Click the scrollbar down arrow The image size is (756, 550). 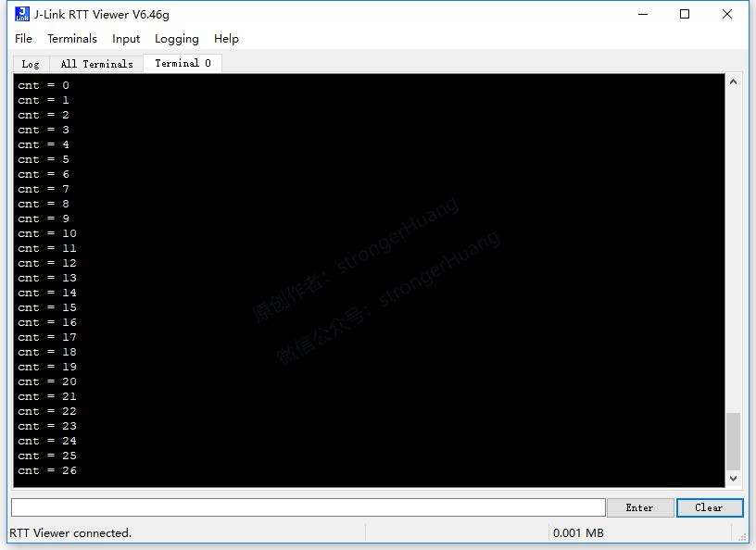[733, 478]
